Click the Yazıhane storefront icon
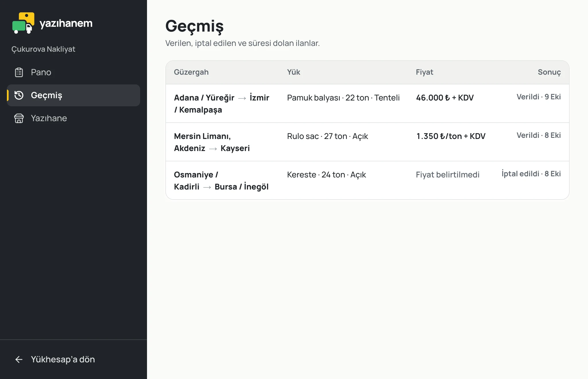This screenshot has height=379, width=588. pos(19,118)
